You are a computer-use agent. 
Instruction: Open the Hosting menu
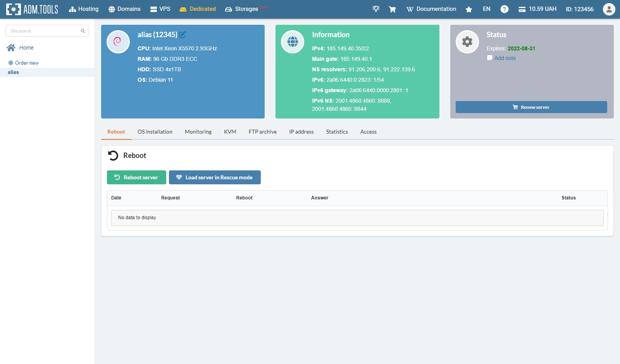(84, 9)
